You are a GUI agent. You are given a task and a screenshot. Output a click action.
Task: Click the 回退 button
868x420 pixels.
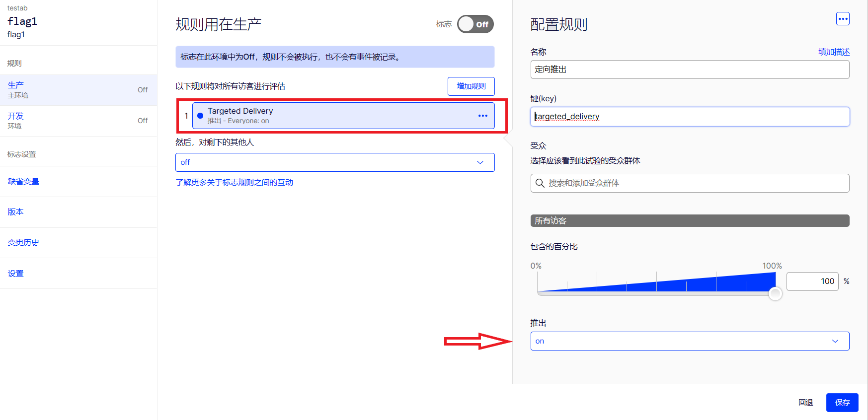(x=805, y=403)
